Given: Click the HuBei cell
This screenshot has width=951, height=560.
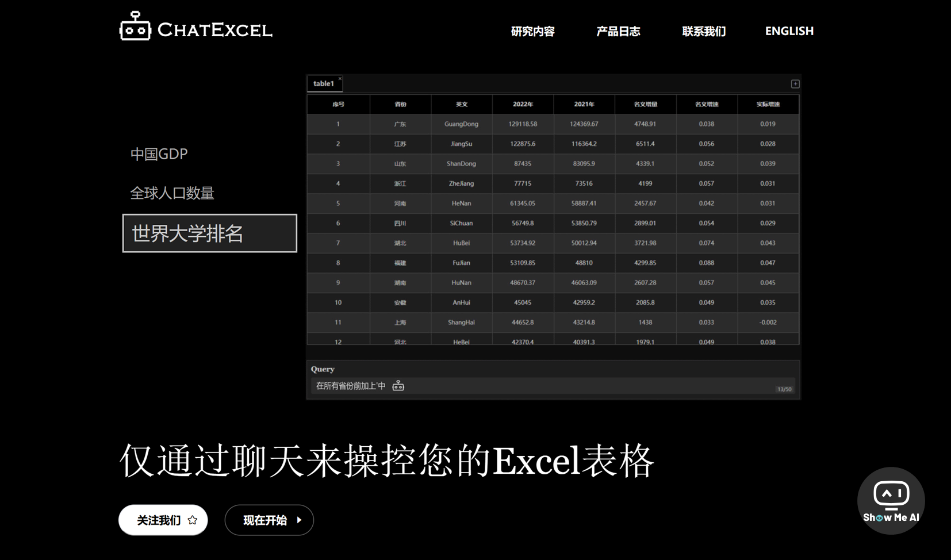Looking at the screenshot, I should (x=462, y=243).
